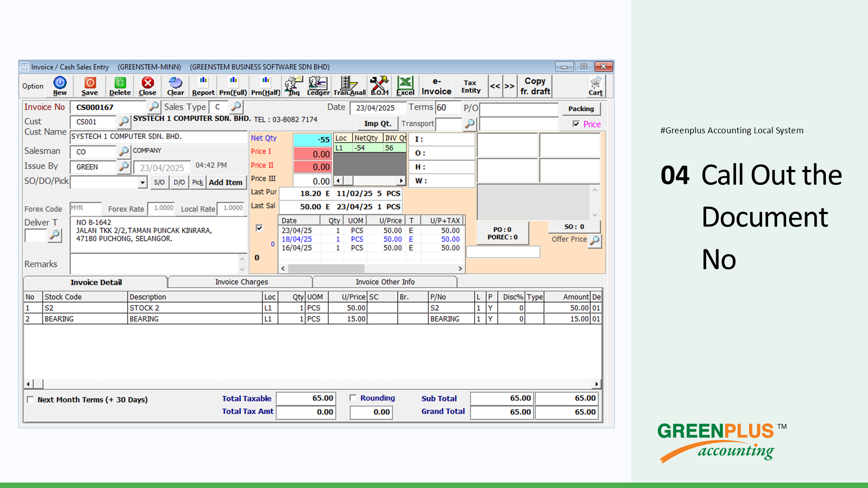
Task: Click the Pick button
Action: (x=198, y=182)
